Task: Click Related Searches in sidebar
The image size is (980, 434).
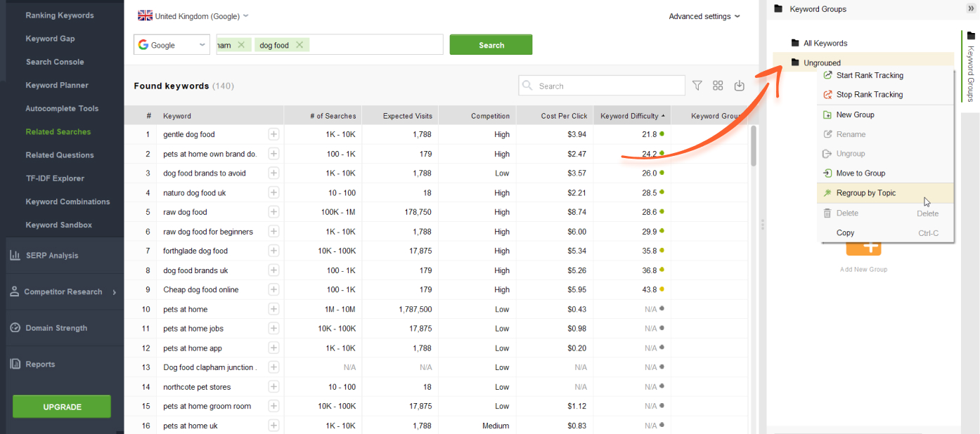Action: [58, 132]
